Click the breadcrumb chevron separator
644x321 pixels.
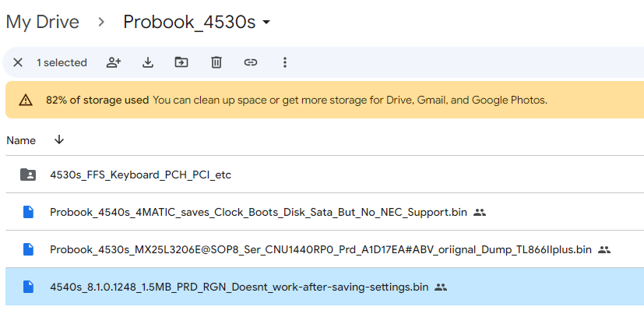(x=101, y=23)
